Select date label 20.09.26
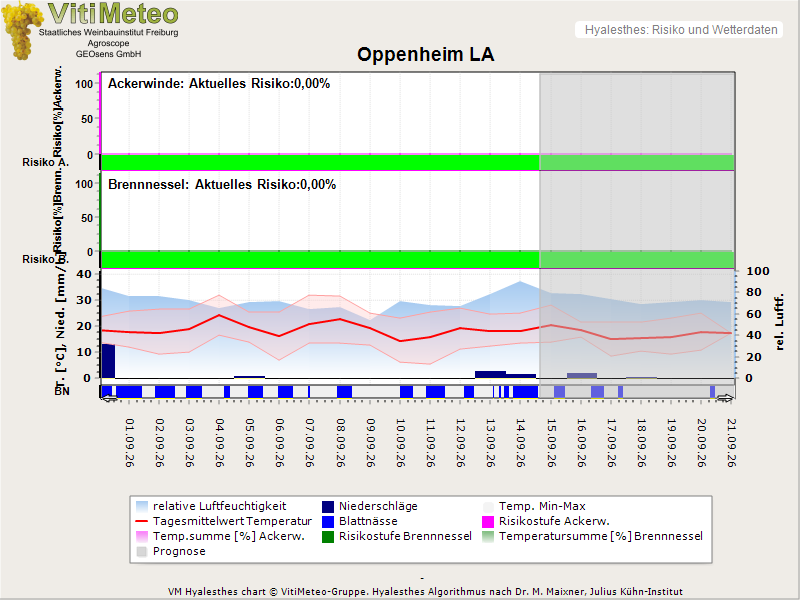 [x=702, y=442]
